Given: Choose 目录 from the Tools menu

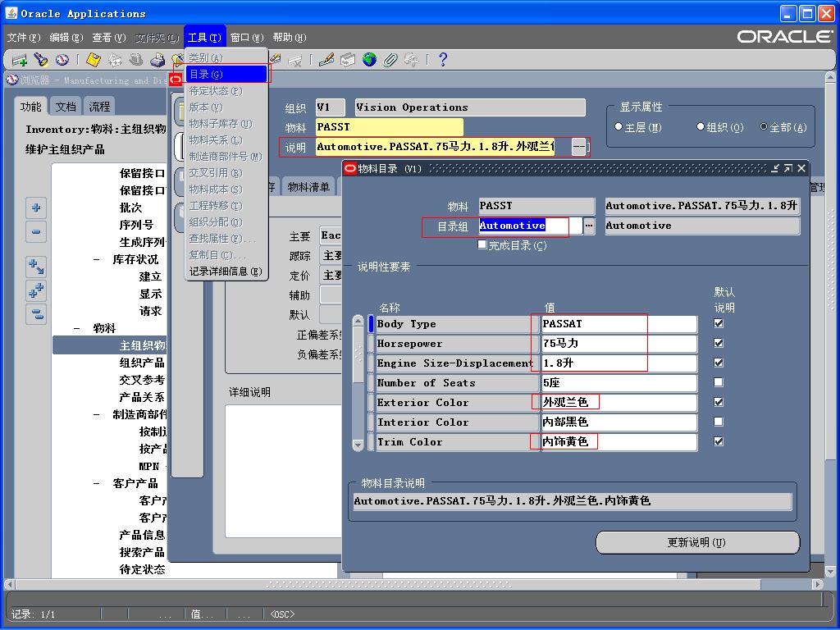Looking at the screenshot, I should tap(226, 74).
